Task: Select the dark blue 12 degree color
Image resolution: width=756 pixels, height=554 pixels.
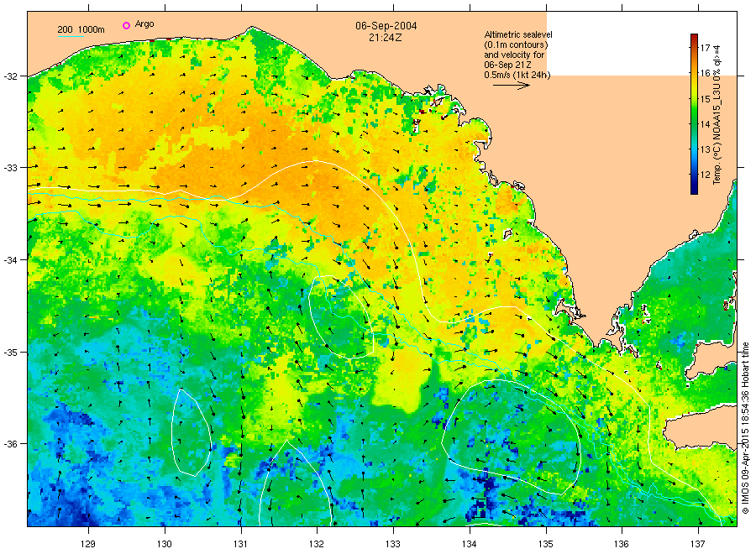Action: [694, 188]
